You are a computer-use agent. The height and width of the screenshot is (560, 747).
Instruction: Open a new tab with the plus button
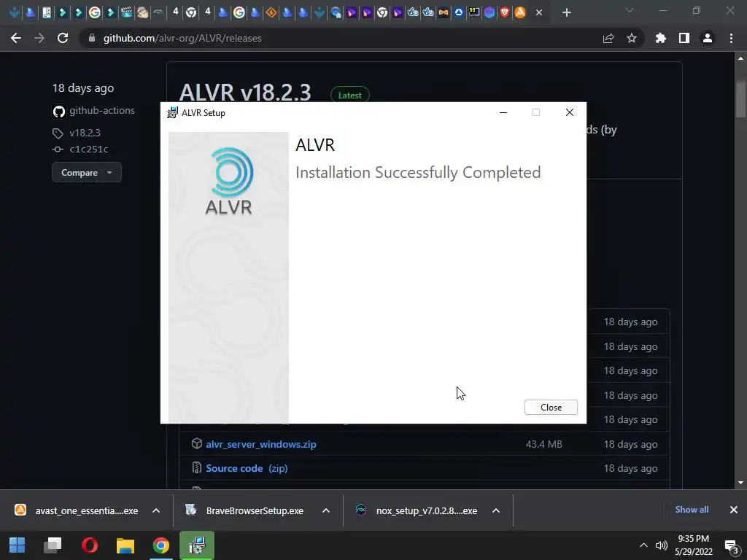(x=566, y=13)
